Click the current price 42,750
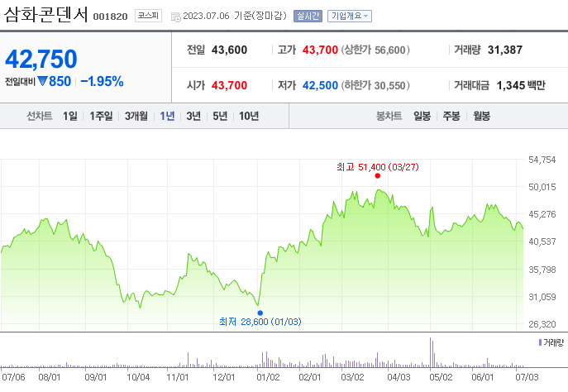Image resolution: width=568 pixels, height=392 pixels. tap(41, 59)
